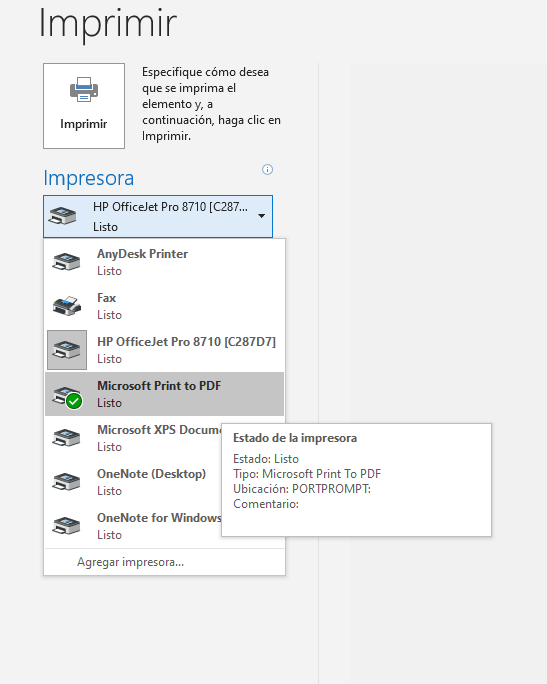Click 'Ubicación: PORTPROMPT:' tooltip line
This screenshot has height=684, width=547.
pyautogui.click(x=302, y=489)
